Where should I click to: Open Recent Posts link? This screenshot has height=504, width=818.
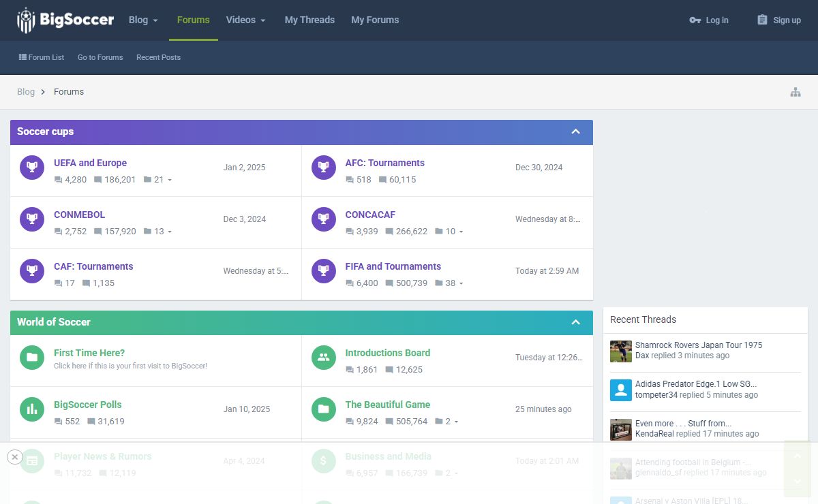[158, 57]
